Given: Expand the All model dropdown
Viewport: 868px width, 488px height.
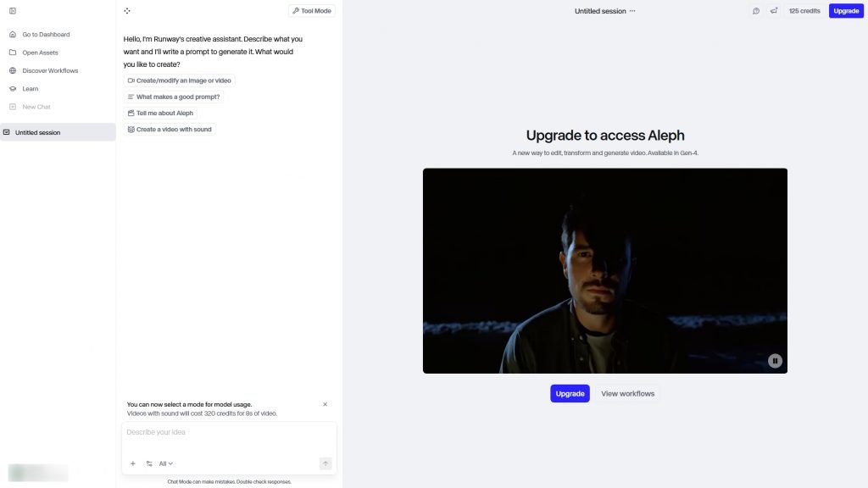Looking at the screenshot, I should point(165,463).
